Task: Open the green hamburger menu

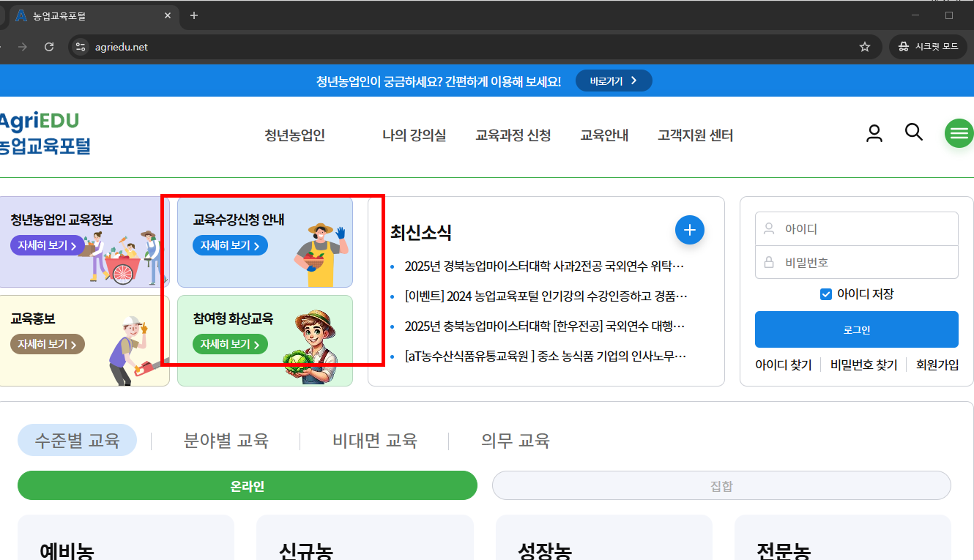Action: pyautogui.click(x=959, y=133)
